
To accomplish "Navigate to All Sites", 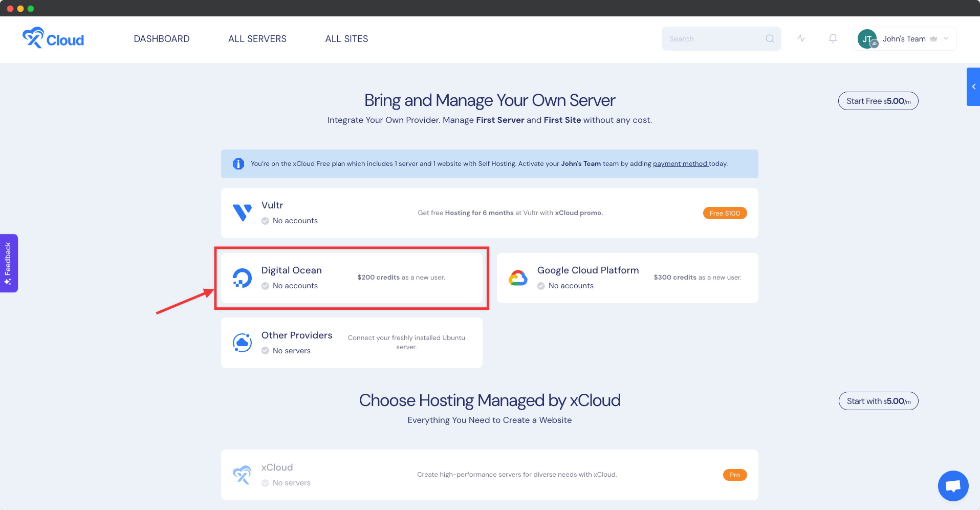I will pos(346,39).
